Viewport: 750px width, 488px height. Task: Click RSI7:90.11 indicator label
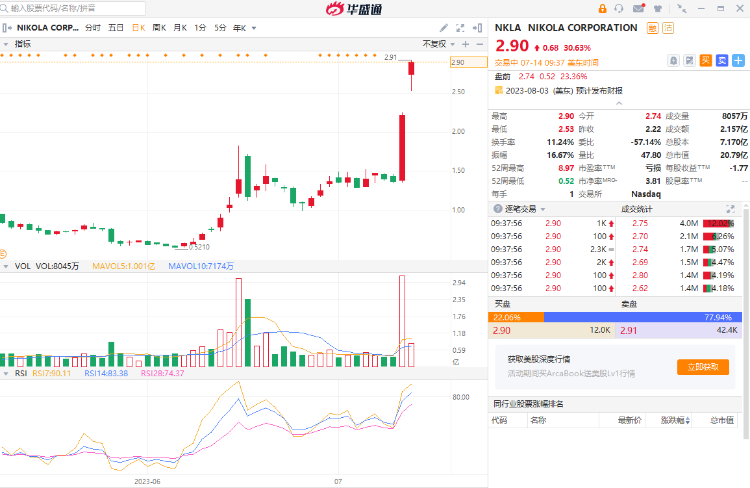coord(51,373)
